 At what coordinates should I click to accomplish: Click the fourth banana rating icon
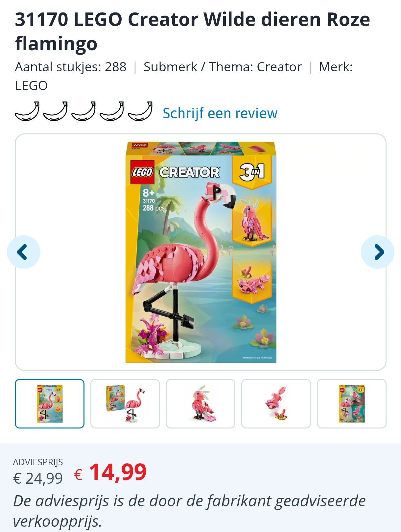(112, 111)
